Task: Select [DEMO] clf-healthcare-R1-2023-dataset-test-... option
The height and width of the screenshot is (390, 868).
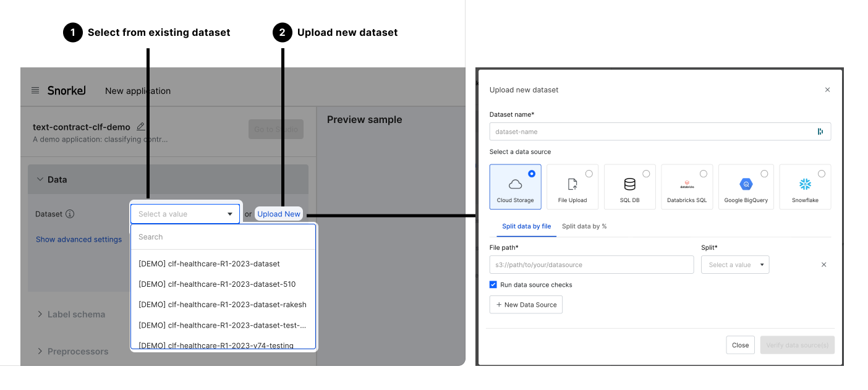Action: click(223, 325)
